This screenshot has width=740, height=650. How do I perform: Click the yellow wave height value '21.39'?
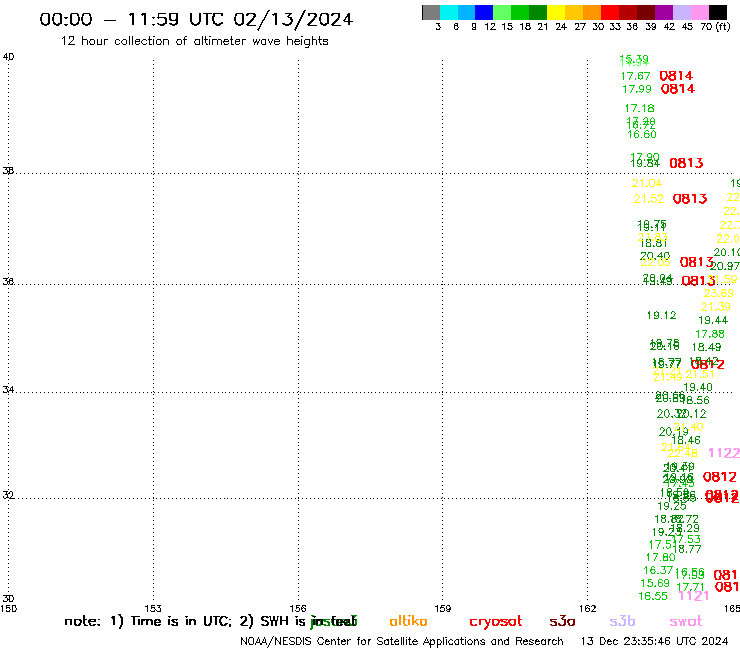tap(716, 307)
